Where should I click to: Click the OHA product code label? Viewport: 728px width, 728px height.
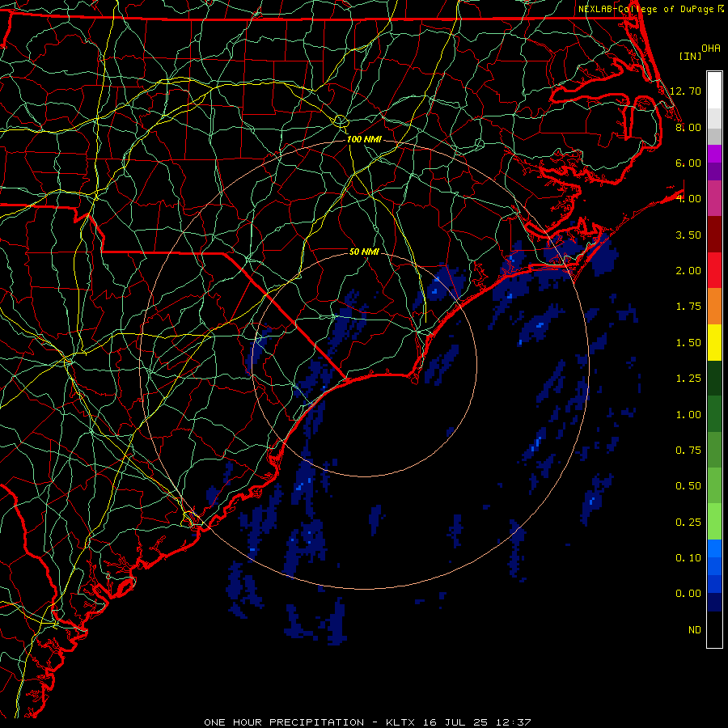coord(711,48)
